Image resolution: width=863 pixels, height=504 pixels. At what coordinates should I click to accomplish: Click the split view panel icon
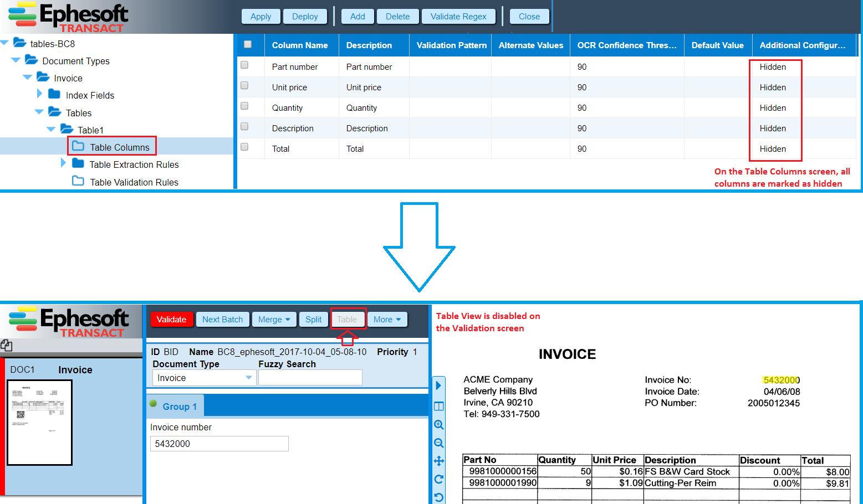tap(439, 406)
